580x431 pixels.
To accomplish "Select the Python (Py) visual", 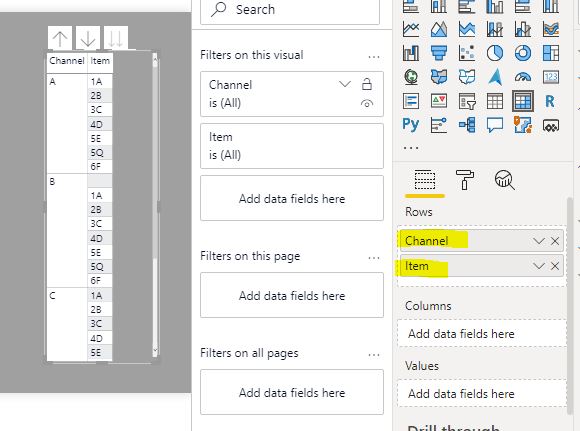I will click(x=411, y=125).
